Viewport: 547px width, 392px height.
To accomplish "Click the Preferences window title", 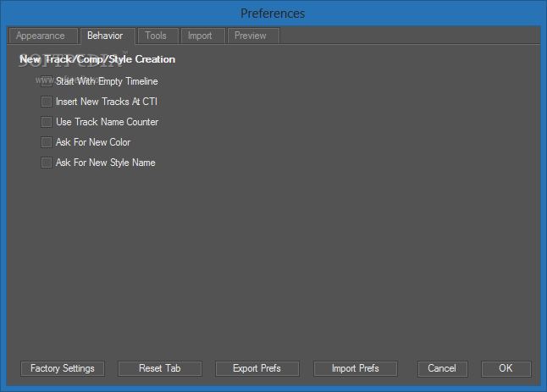I will [x=273, y=14].
